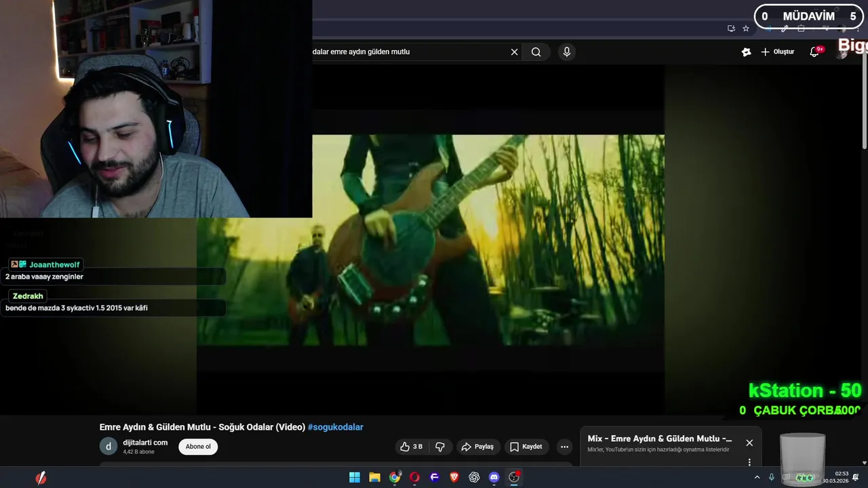Click Zedrakh username in chat overlay
This screenshot has width=868, height=488.
(28, 296)
